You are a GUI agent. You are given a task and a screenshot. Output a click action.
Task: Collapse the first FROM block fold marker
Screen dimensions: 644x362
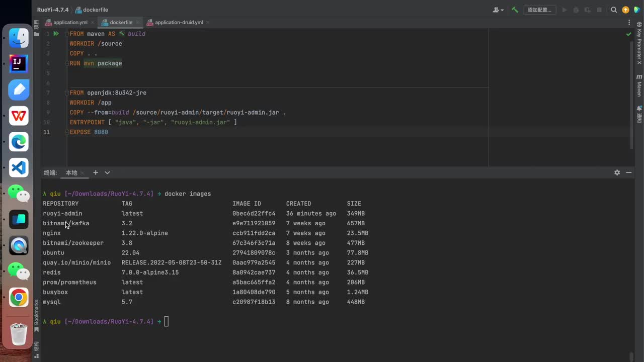coord(66,34)
